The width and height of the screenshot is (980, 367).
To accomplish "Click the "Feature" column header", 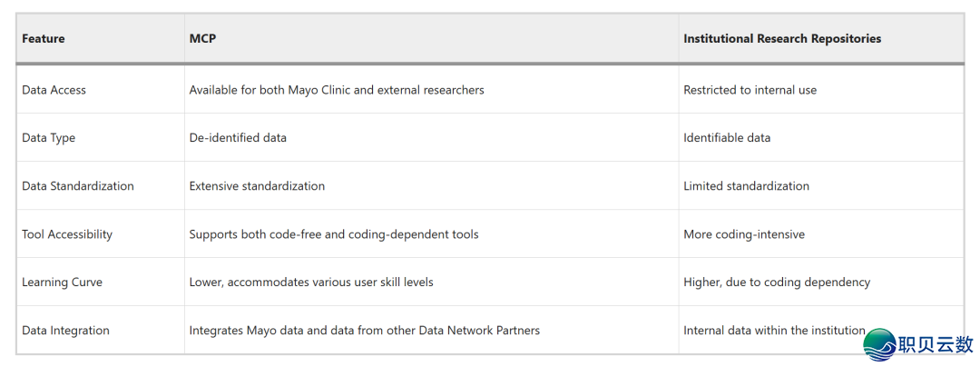I will [x=44, y=39].
